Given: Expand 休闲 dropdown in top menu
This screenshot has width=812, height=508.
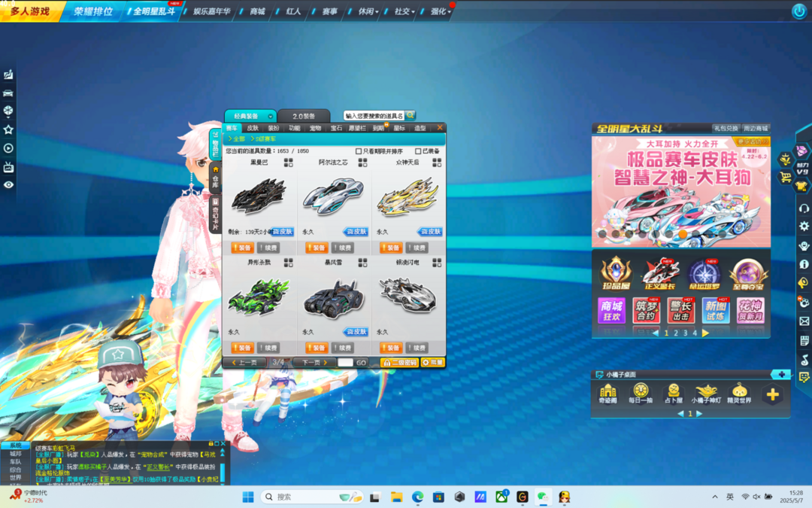Looking at the screenshot, I should click(x=377, y=12).
